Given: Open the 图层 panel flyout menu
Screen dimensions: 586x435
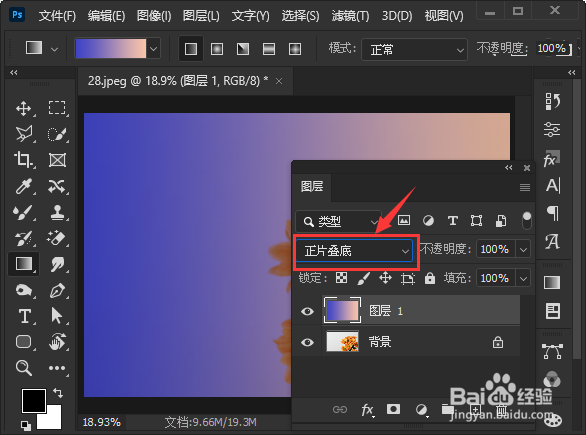Looking at the screenshot, I should 525,187.
